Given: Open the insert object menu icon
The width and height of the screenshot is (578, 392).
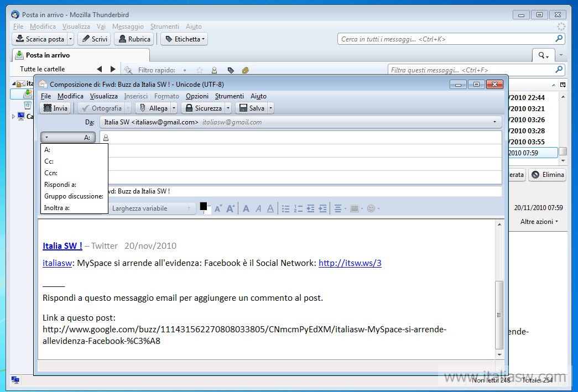Looking at the screenshot, I should coord(356,208).
